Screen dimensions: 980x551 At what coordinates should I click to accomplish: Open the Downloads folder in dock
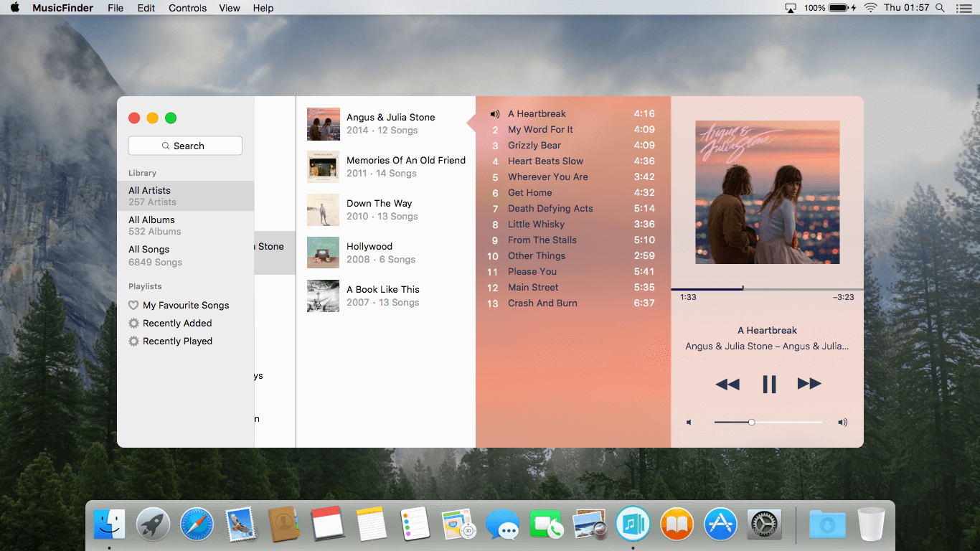(827, 524)
